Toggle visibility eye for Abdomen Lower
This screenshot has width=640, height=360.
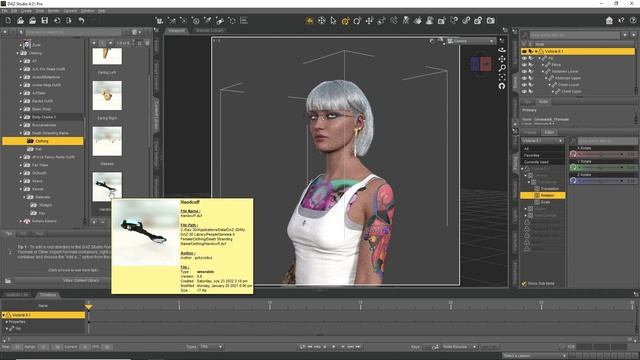524,71
